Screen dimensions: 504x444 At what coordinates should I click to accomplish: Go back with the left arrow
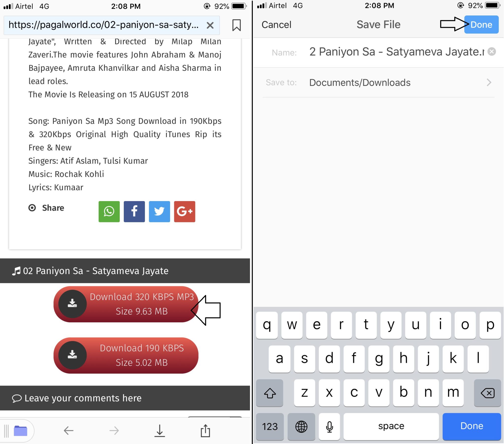(x=69, y=430)
